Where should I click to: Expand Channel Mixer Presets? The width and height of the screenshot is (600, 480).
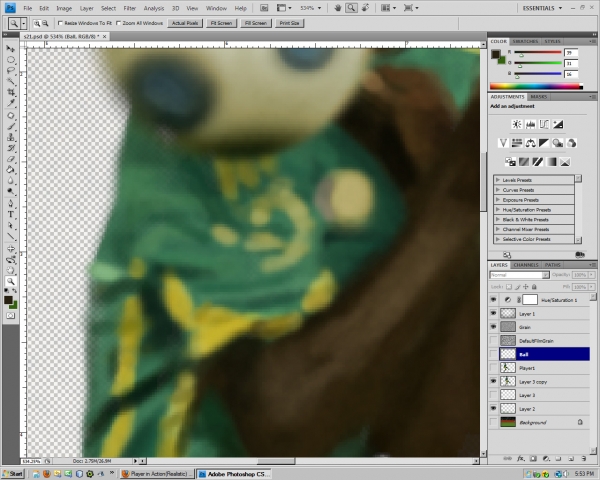pos(497,229)
